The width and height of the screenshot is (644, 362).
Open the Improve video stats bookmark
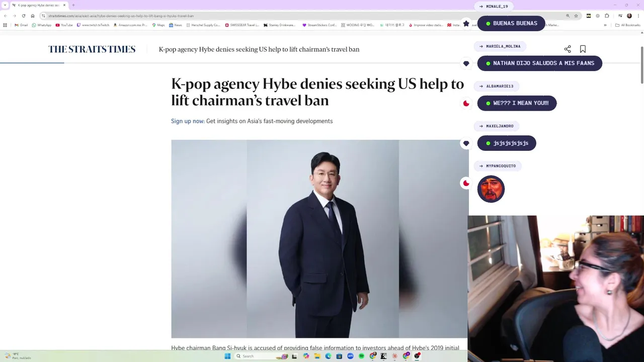(426, 25)
